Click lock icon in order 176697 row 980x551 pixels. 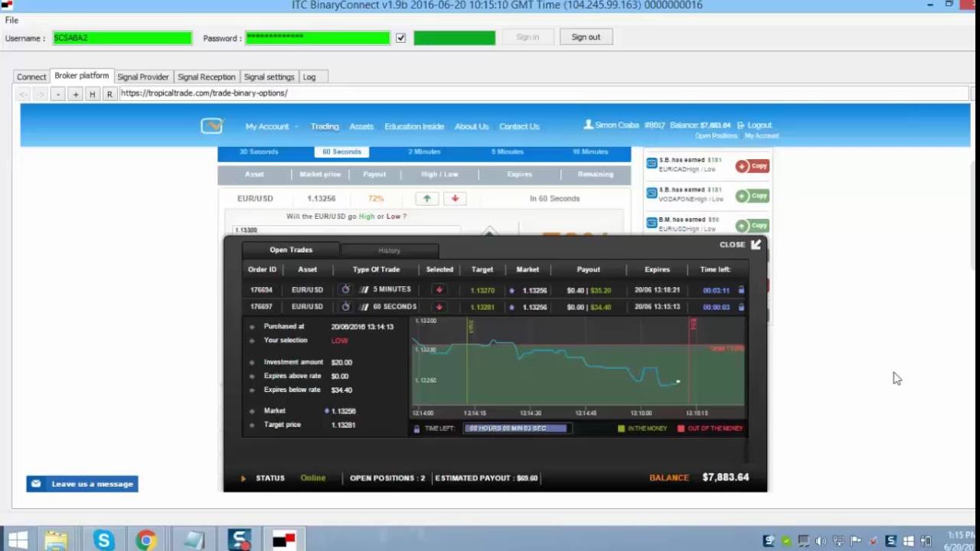click(x=741, y=307)
